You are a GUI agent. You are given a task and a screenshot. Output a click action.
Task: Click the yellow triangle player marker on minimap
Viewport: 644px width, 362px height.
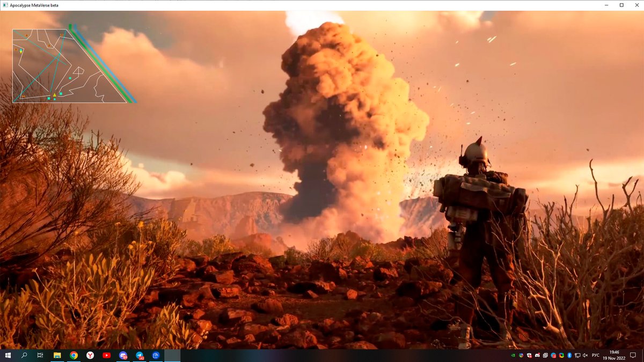55,95
